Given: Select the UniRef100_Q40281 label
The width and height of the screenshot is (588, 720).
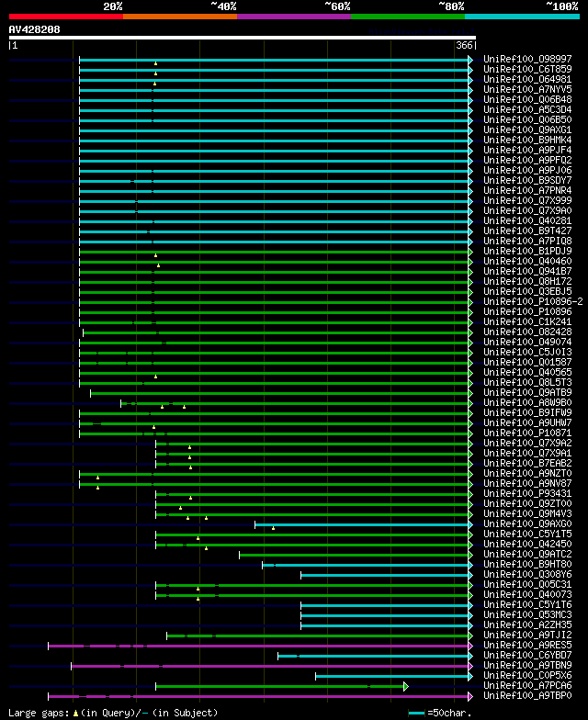Looking at the screenshot, I should click(x=527, y=220).
